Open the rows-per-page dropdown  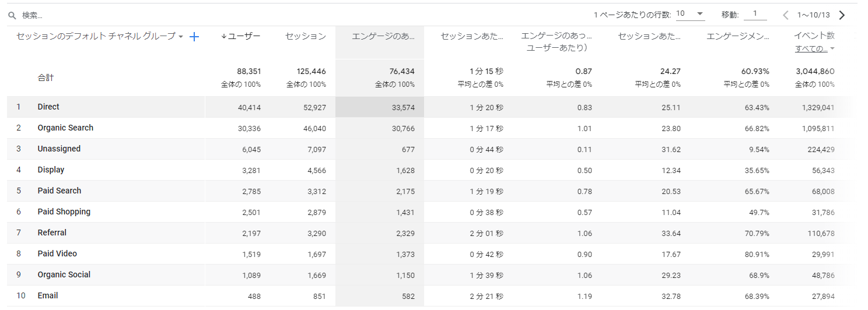pos(691,15)
